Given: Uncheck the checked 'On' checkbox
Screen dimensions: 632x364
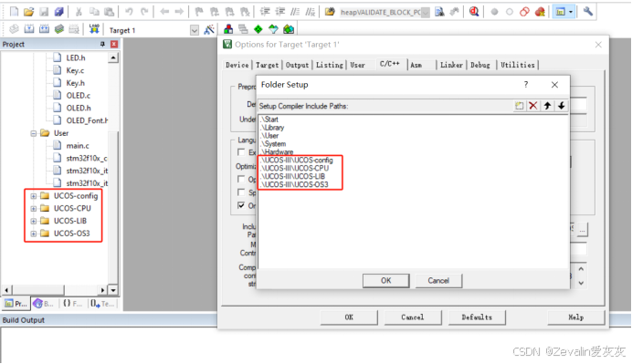Looking at the screenshot, I should [241, 205].
